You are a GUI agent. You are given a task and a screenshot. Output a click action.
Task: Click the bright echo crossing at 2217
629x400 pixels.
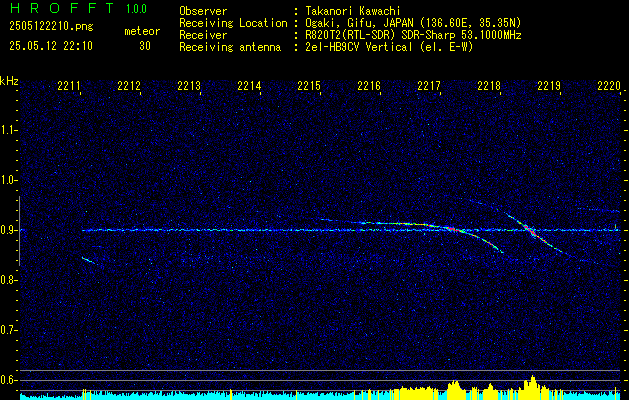click(451, 229)
